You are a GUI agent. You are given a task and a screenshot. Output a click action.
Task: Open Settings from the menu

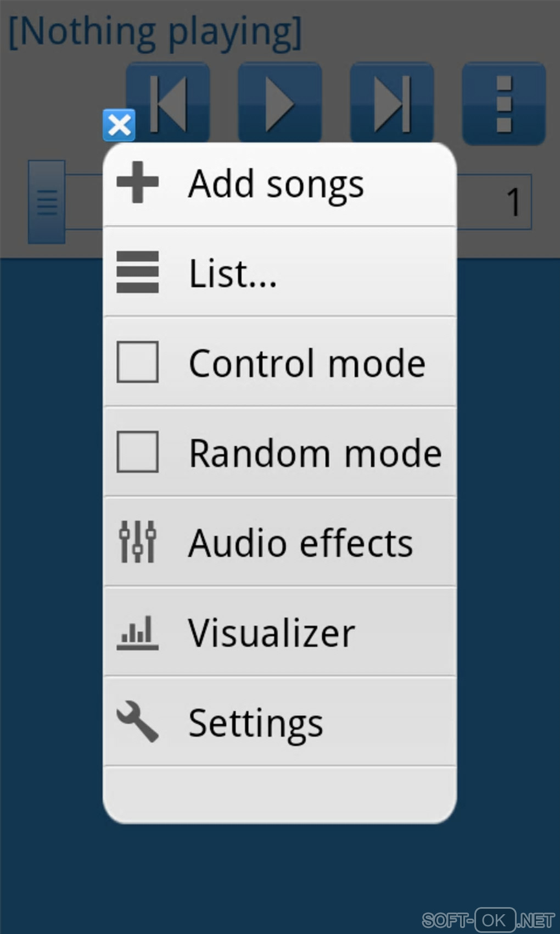pyautogui.click(x=256, y=723)
